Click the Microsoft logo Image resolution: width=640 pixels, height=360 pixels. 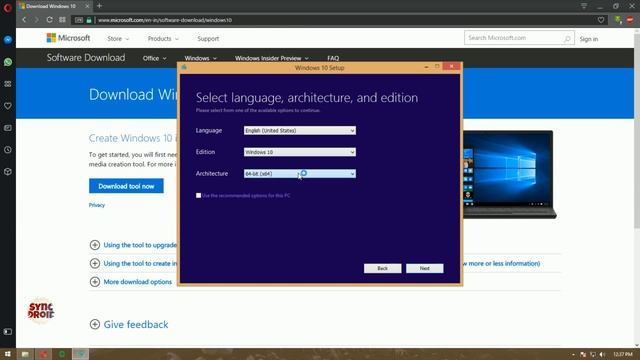pos(68,38)
